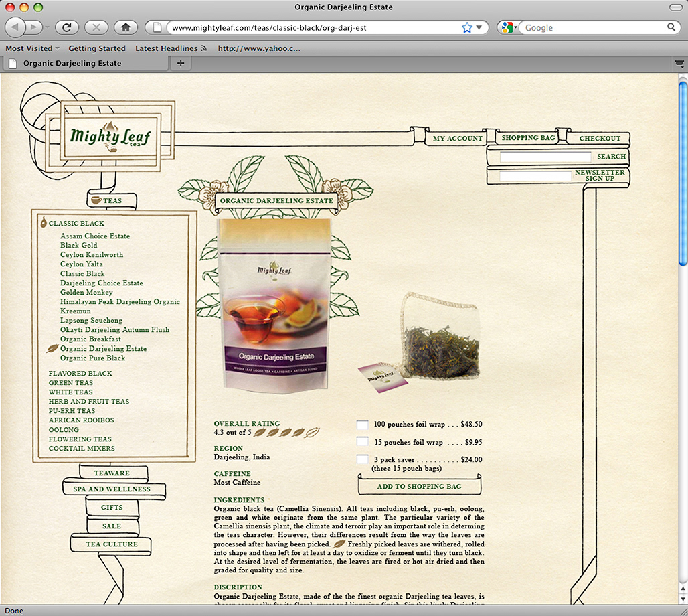Viewport: 688px width, 616px height.
Task: Open the TEAWARE menu section
Action: (112, 473)
